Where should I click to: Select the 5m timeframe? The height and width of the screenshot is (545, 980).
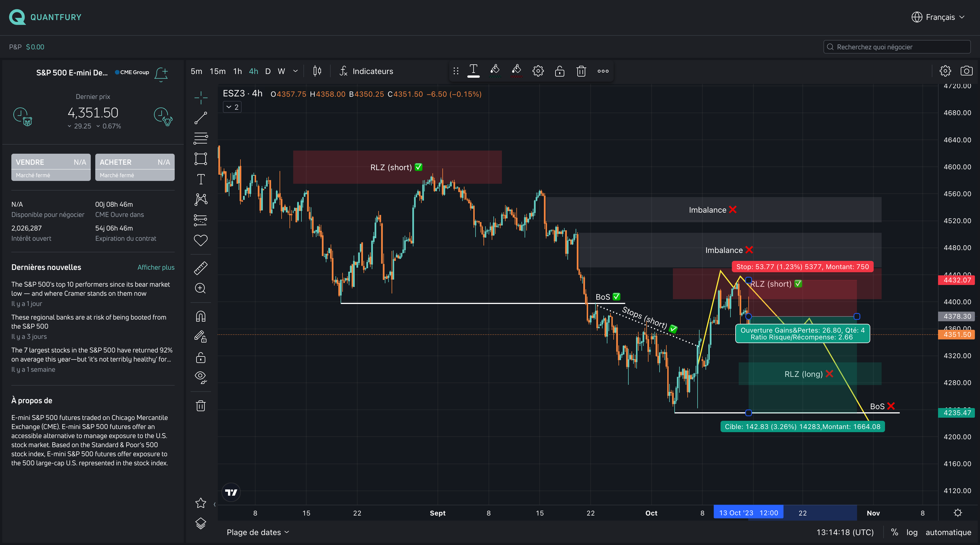[196, 71]
